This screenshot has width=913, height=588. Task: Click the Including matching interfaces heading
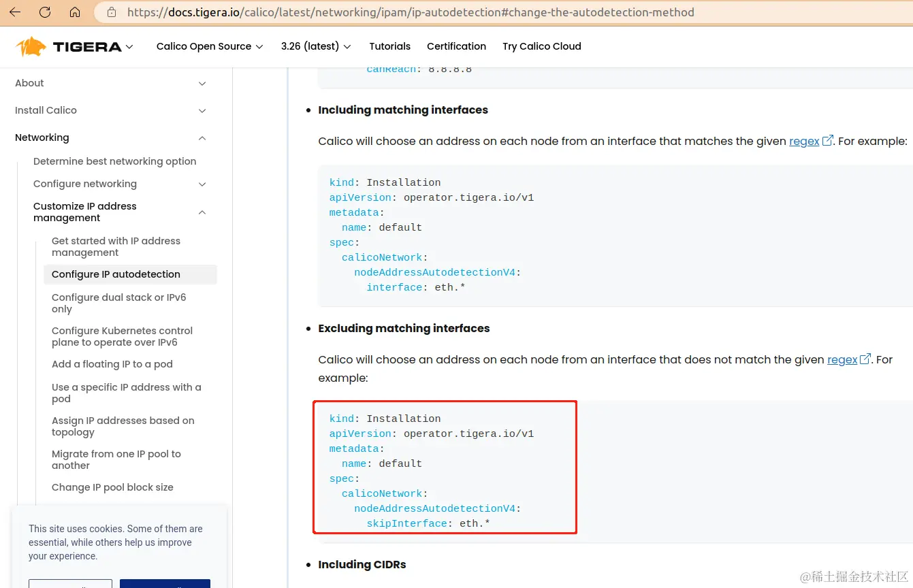coord(403,110)
